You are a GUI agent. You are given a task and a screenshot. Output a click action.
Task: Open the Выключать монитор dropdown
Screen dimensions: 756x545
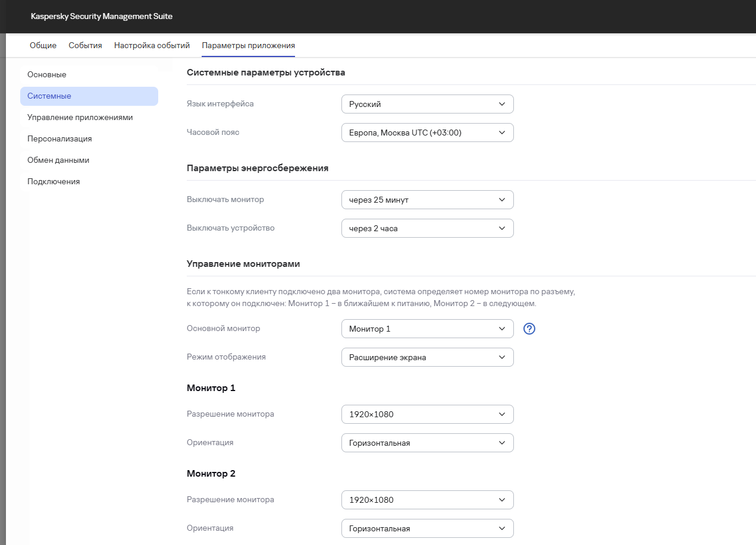pos(427,200)
